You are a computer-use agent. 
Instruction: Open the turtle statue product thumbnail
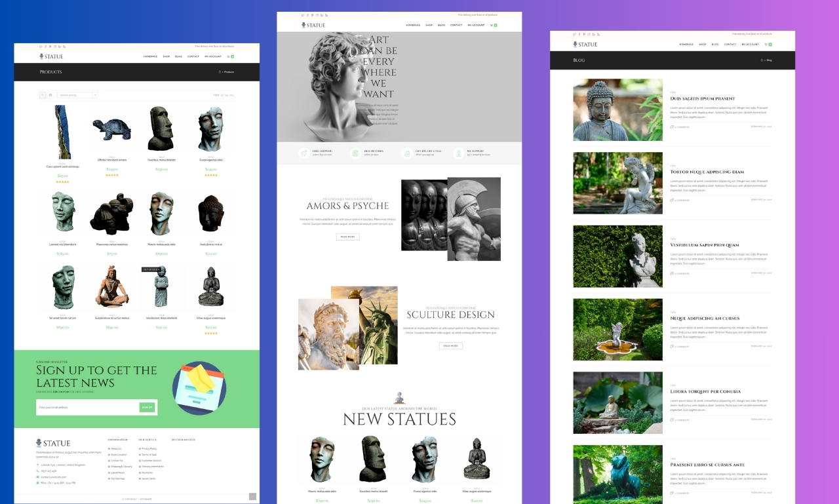click(x=111, y=129)
